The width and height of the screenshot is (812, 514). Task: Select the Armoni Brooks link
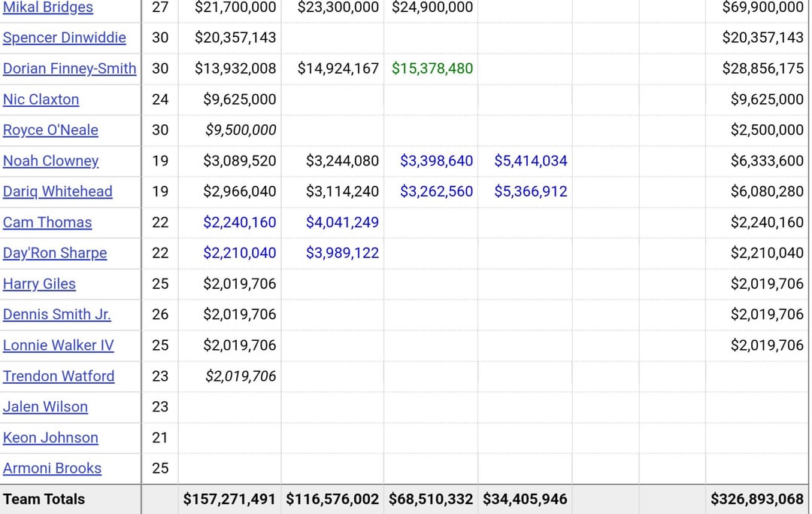tap(52, 468)
